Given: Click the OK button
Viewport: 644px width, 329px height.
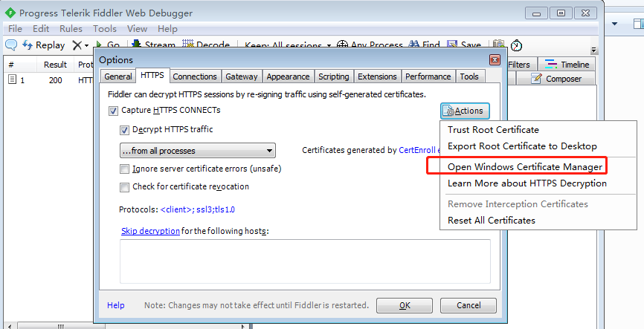Looking at the screenshot, I should [x=405, y=305].
